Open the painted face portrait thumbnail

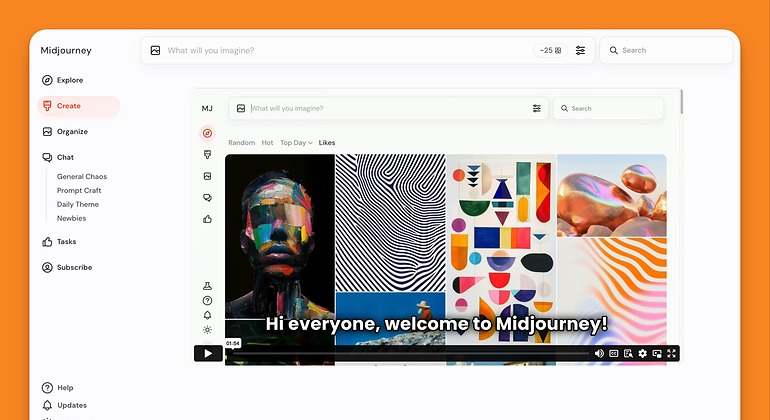(279, 236)
